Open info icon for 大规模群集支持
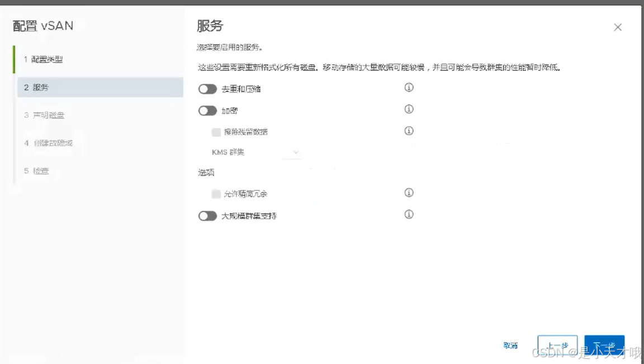Viewport: 644px width, 364px height. point(409,214)
